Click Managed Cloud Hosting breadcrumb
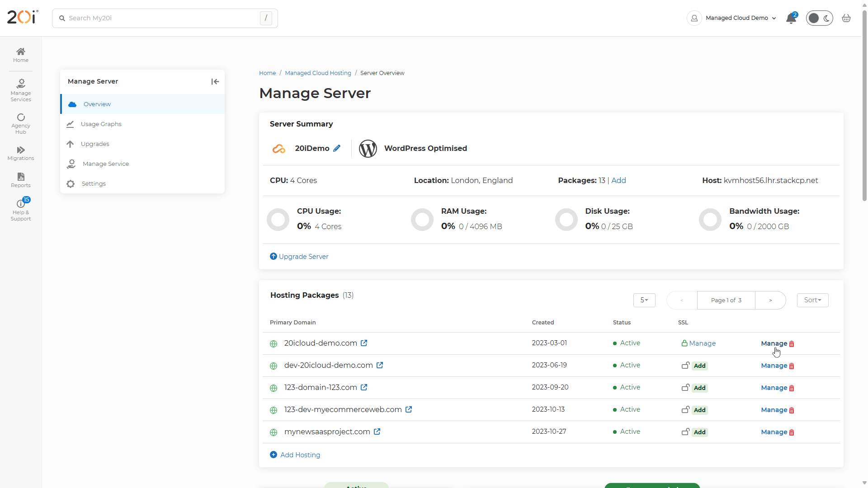868x488 pixels. click(x=318, y=73)
